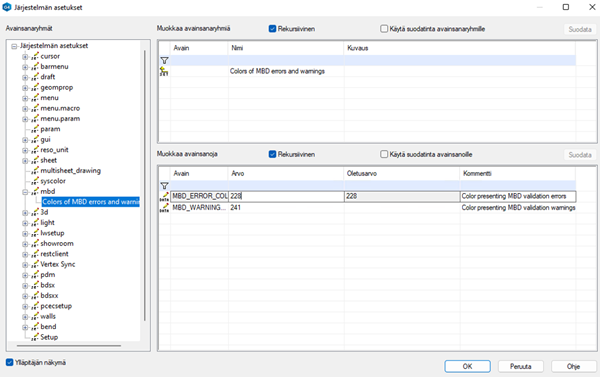Click the geomprop keyword group icon
The height and width of the screenshot is (377, 600).
coord(35,88)
